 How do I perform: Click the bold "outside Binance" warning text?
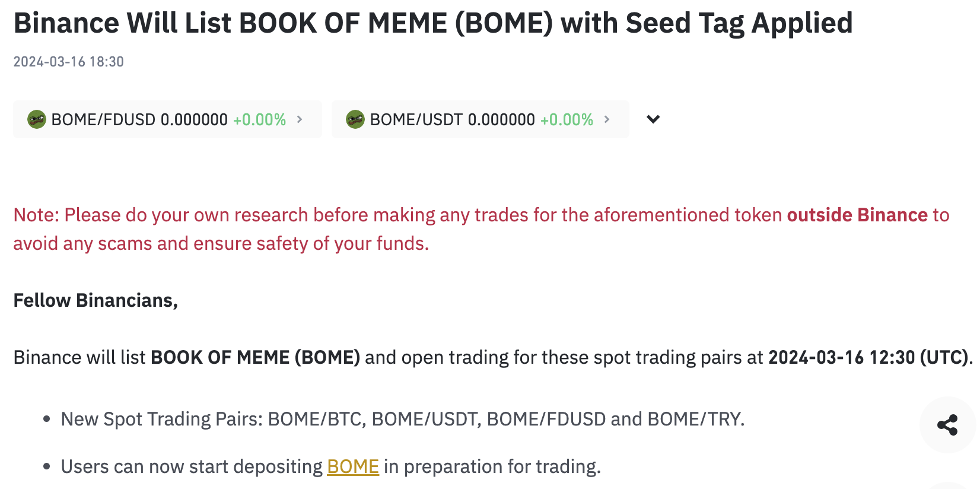pyautogui.click(x=857, y=215)
